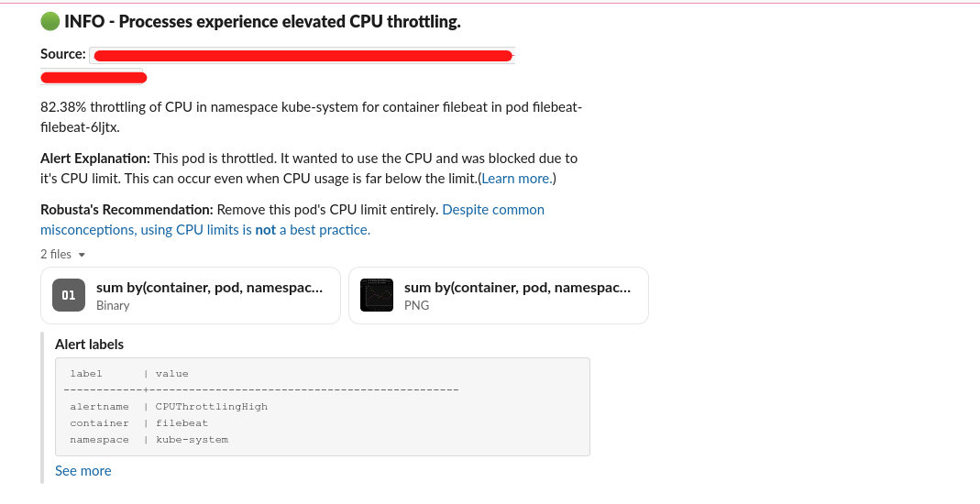Click the "Alert labels" heading
This screenshot has height=504, width=980.
point(89,345)
